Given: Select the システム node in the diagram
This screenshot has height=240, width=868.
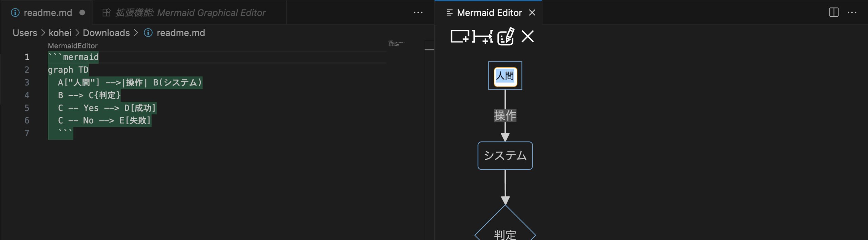Looking at the screenshot, I should click(505, 155).
